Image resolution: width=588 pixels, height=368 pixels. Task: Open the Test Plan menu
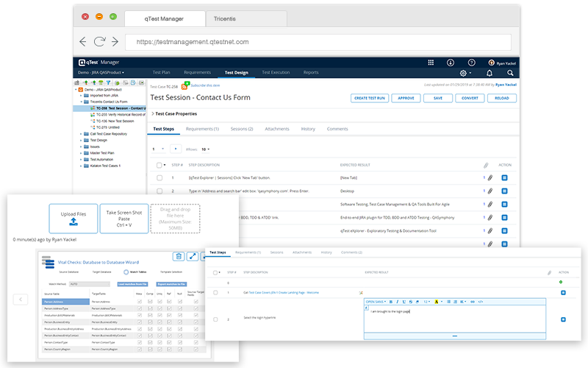coord(161,72)
